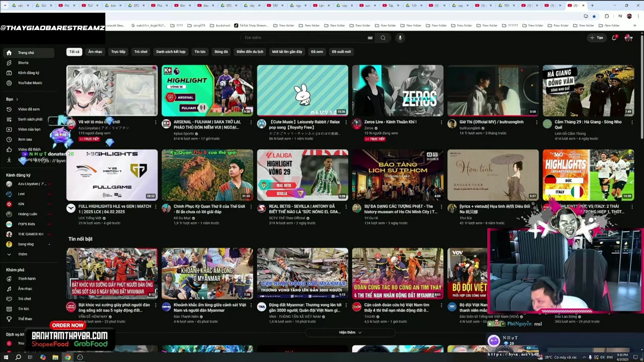The image size is (644, 362).
Task: Expand the Bạn section chevron
Action: click(x=17, y=99)
